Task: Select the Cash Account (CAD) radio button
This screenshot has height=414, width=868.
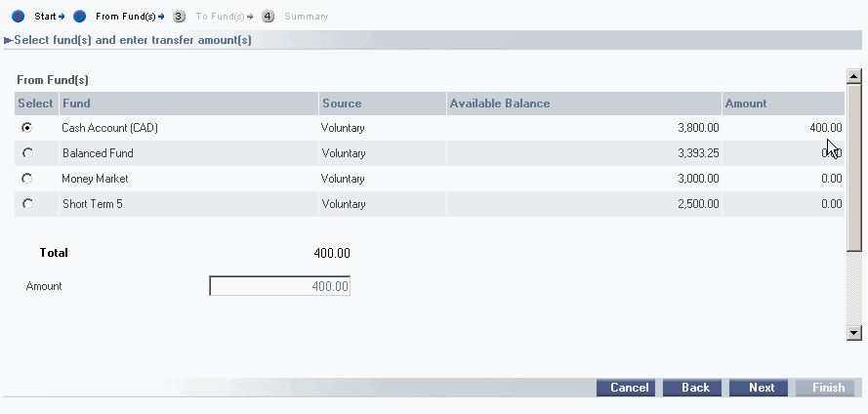Action: click(26, 128)
